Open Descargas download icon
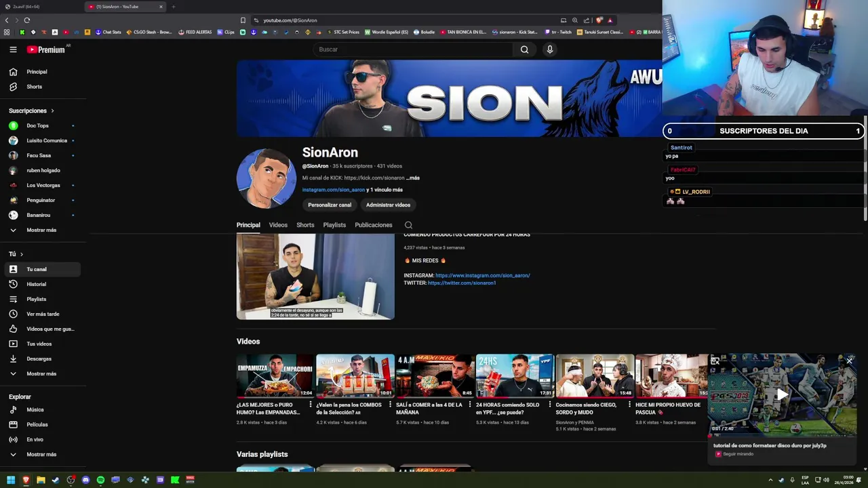Image resolution: width=868 pixels, height=488 pixels. 13,359
